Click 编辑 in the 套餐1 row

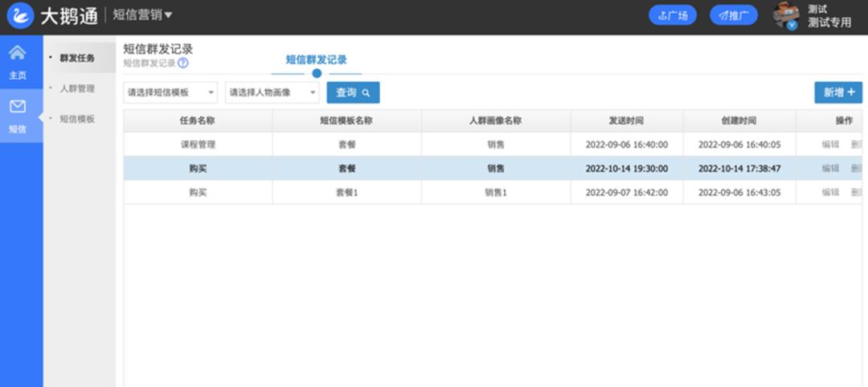click(x=830, y=193)
